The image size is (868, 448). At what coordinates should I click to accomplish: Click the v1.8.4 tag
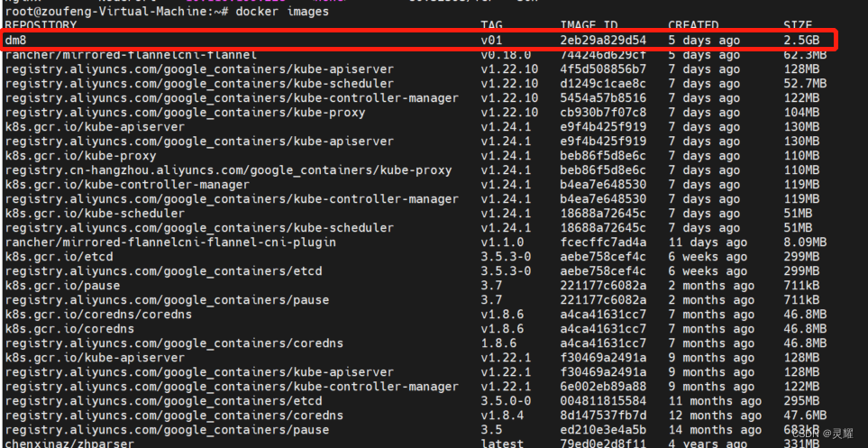pos(502,415)
